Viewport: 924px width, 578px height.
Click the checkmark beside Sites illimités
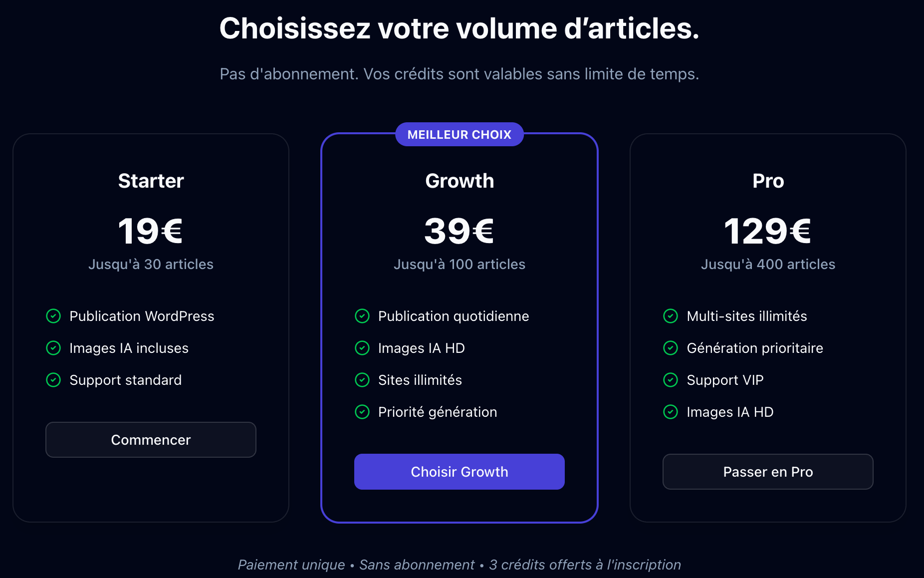click(362, 380)
